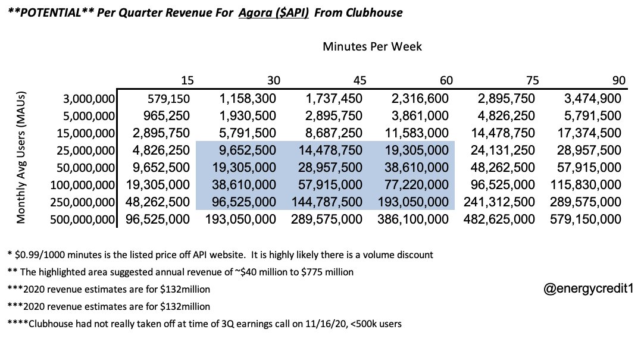Select cell 1,737,450
This screenshot has width=644, height=339.
(334, 99)
